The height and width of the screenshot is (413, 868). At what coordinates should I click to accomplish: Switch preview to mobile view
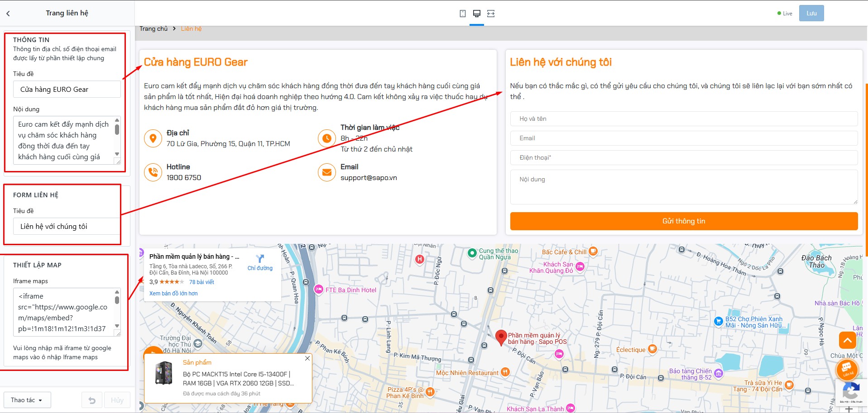click(462, 14)
